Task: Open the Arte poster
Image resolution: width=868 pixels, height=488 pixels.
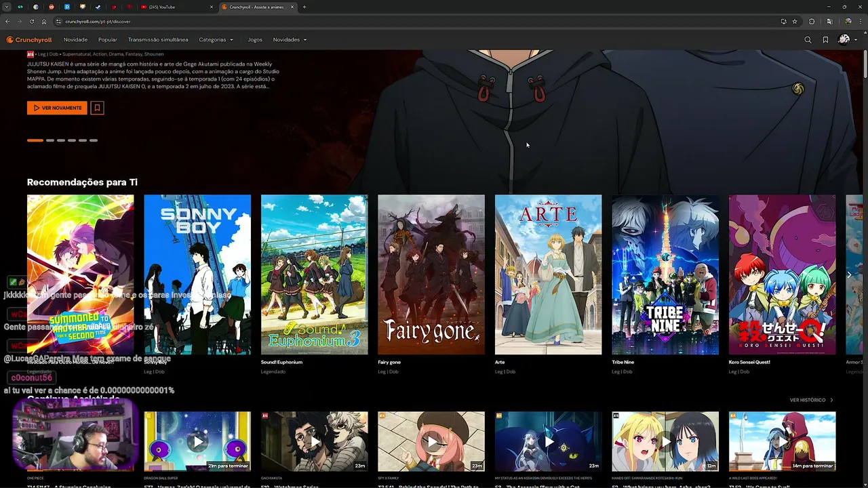Action: tap(548, 274)
